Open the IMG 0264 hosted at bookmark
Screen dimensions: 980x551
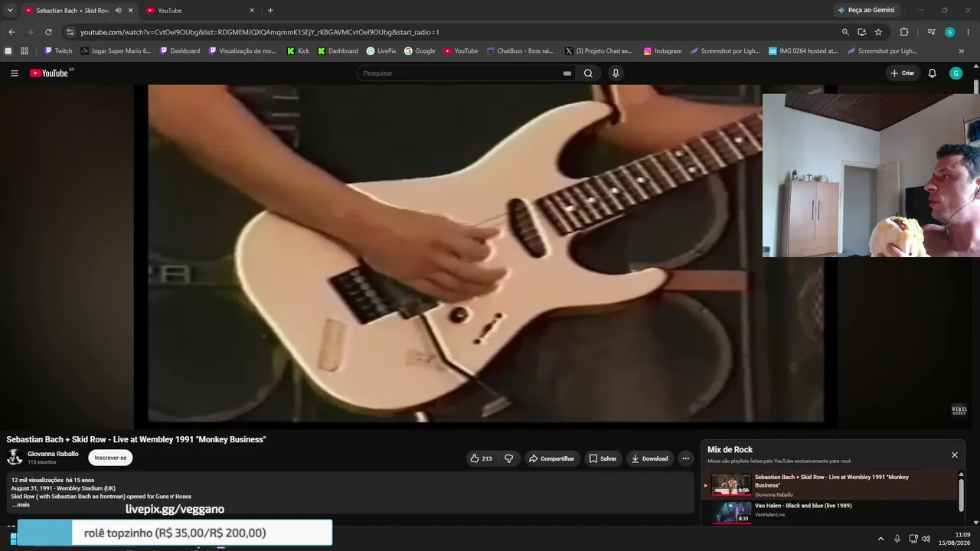[x=803, y=51]
